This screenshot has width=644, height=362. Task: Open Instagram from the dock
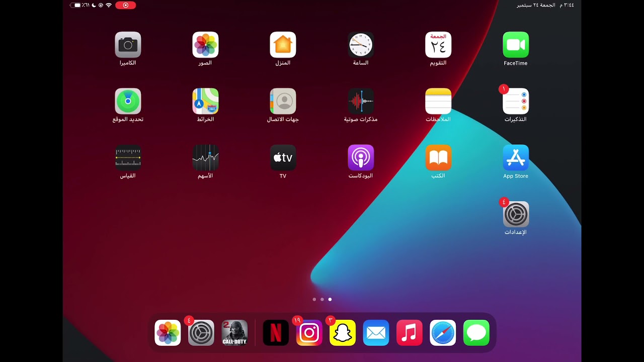(309, 333)
